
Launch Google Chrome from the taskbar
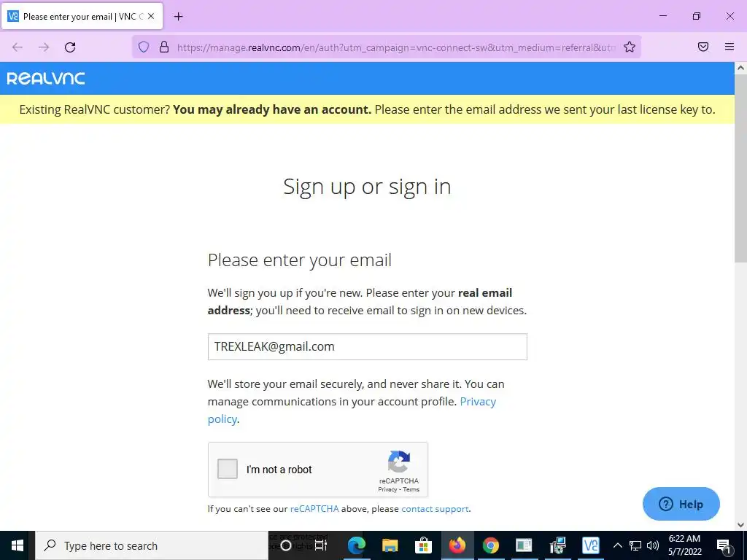tap(490, 545)
